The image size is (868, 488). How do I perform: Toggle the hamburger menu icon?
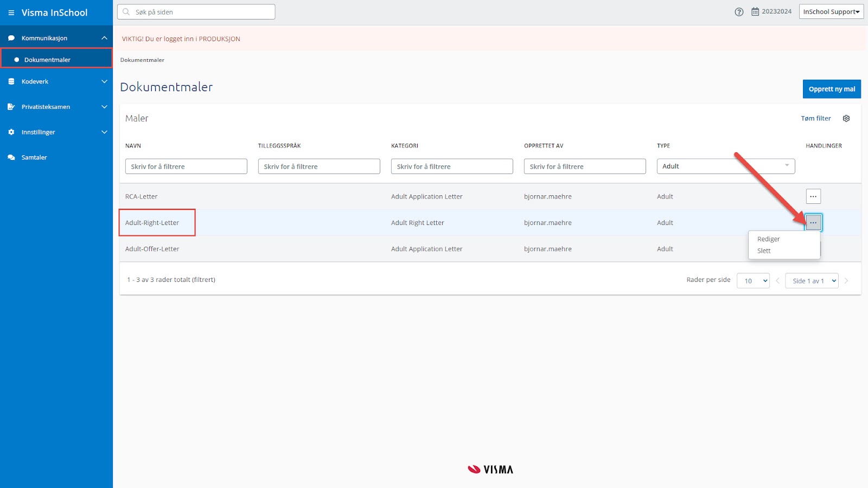(11, 12)
